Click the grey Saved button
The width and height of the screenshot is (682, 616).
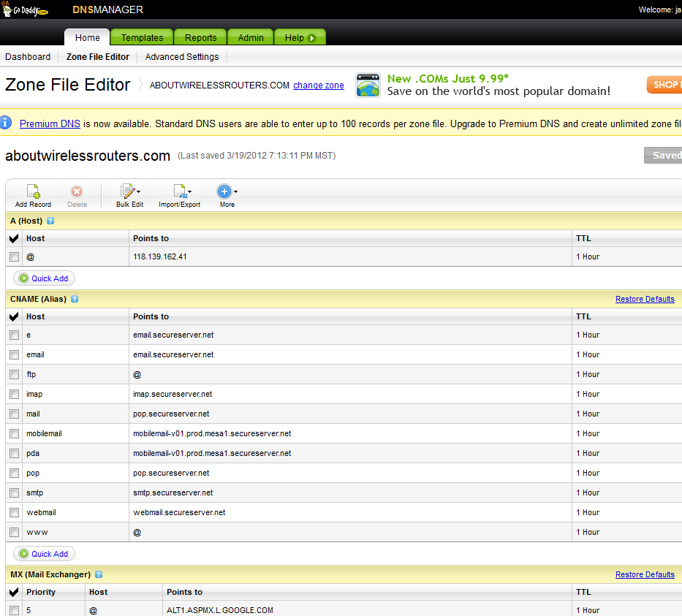coord(663,155)
